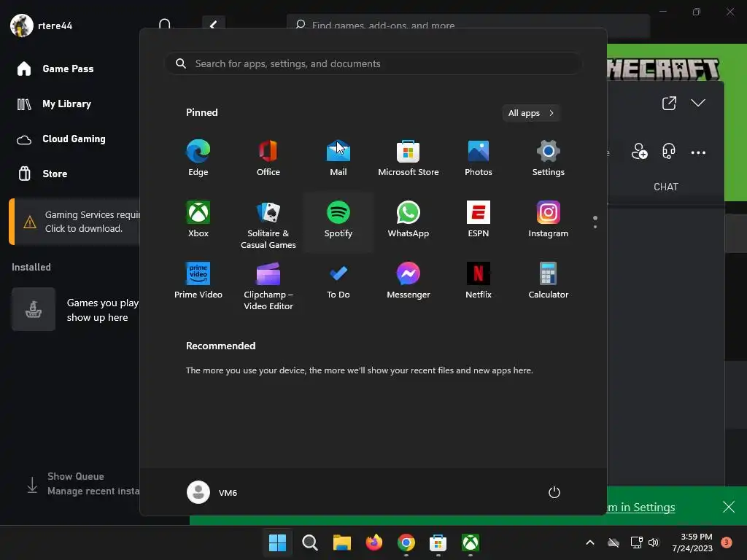This screenshot has height=560, width=747.
Task: Open Microsoft Store taskbar icon
Action: pyautogui.click(x=438, y=542)
